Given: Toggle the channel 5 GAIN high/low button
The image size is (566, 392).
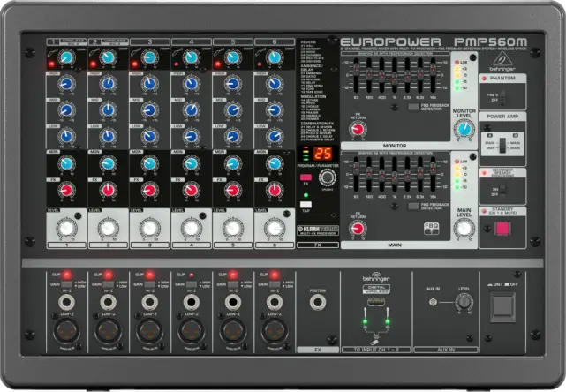Looking at the screenshot, I should tap(233, 284).
